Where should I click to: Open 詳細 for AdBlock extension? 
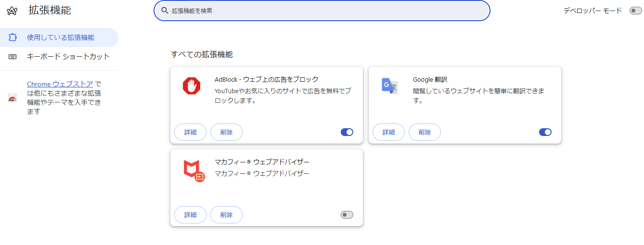(190, 132)
